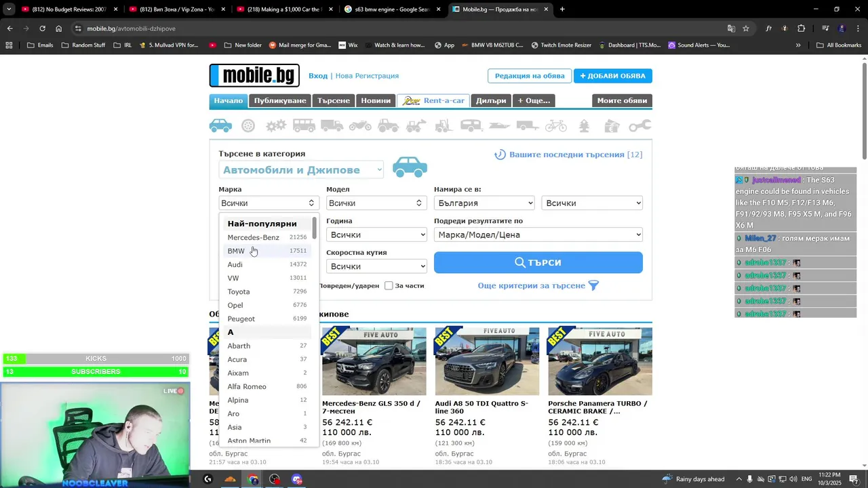Open the Търсене tab
The height and width of the screenshot is (488, 868).
[334, 100]
